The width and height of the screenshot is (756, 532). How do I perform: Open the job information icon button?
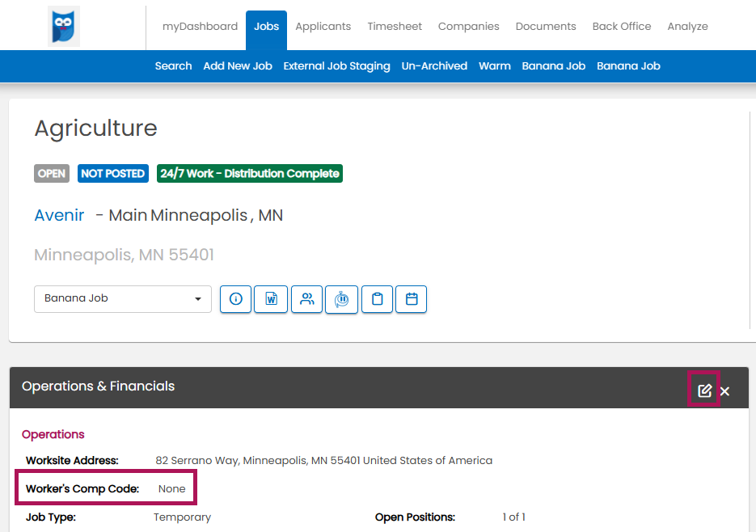[236, 299]
